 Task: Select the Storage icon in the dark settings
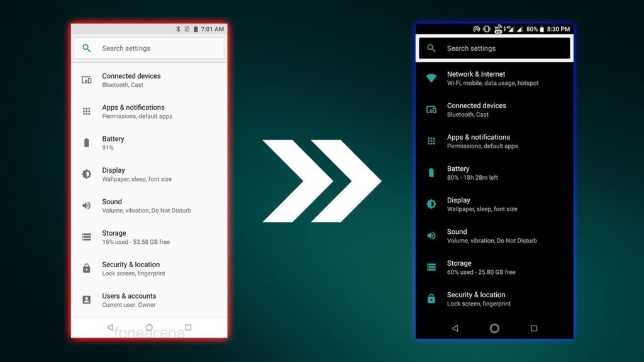click(x=431, y=266)
